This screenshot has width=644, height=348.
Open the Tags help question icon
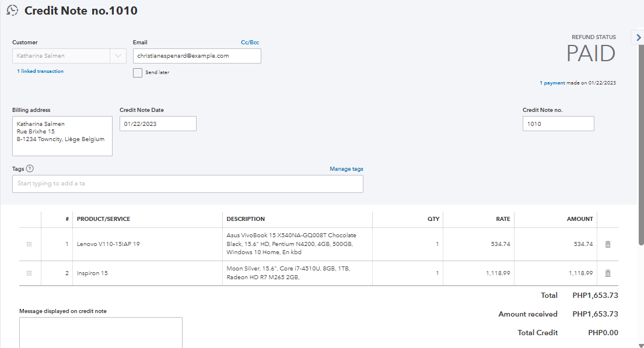30,169
